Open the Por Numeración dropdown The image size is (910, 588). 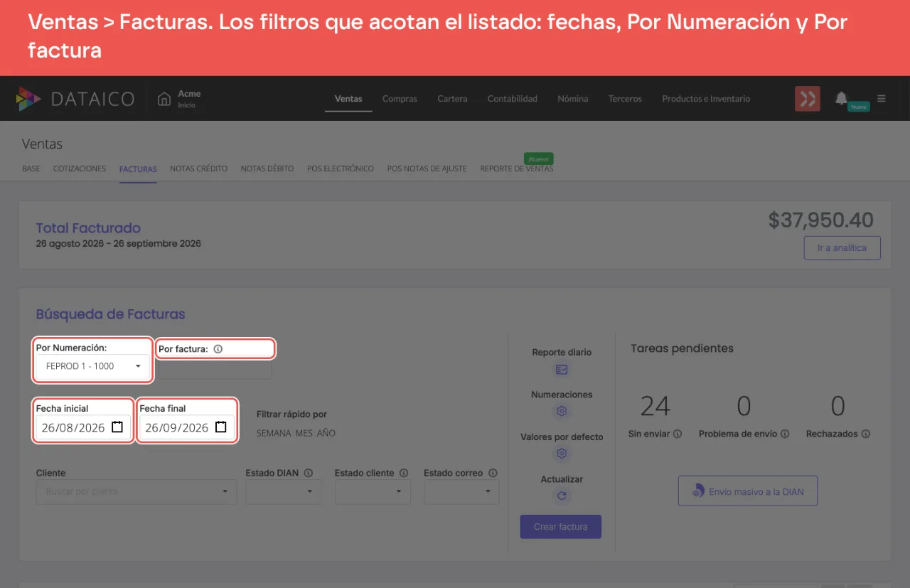pos(93,367)
